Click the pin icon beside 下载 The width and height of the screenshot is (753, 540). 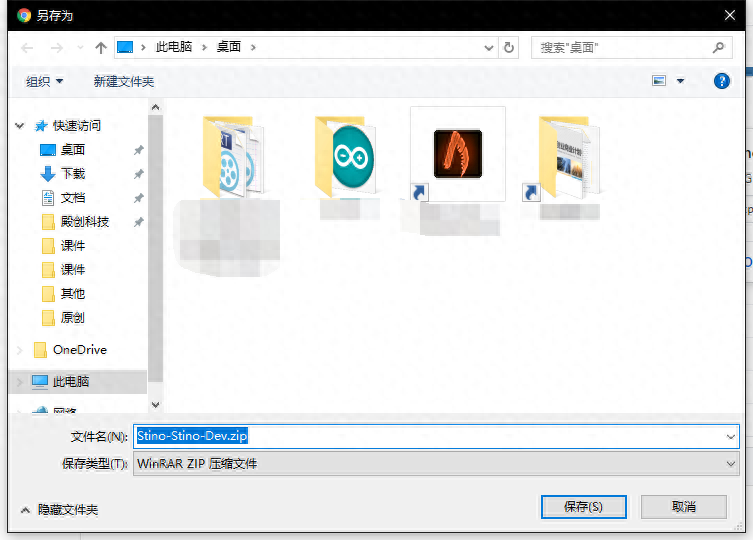click(138, 174)
